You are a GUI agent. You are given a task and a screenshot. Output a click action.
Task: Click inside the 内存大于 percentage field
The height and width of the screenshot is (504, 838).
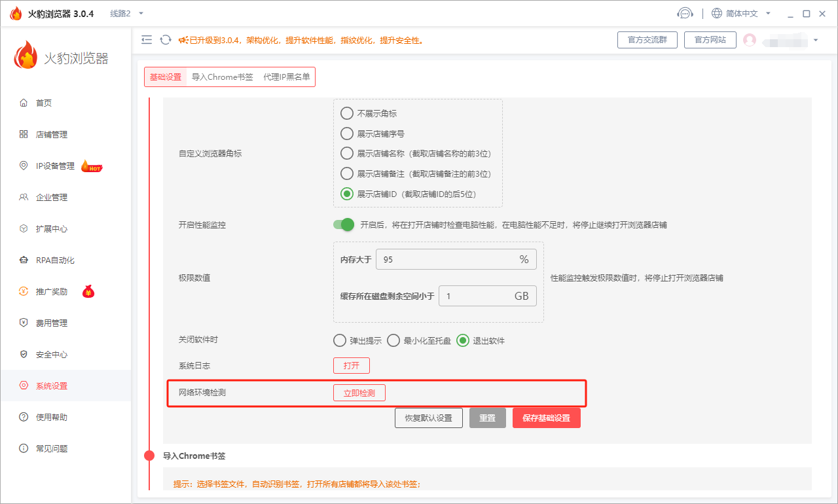pyautogui.click(x=456, y=259)
